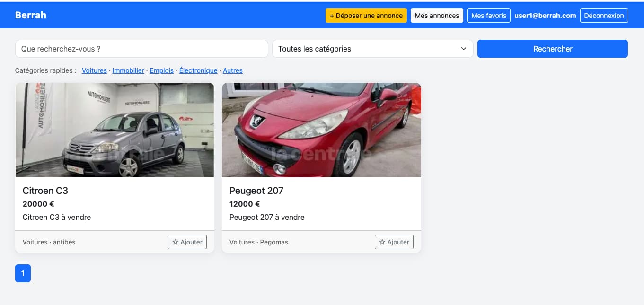
Task: Focus the 'Que recherchez-vous ?' search field
Action: pos(141,49)
